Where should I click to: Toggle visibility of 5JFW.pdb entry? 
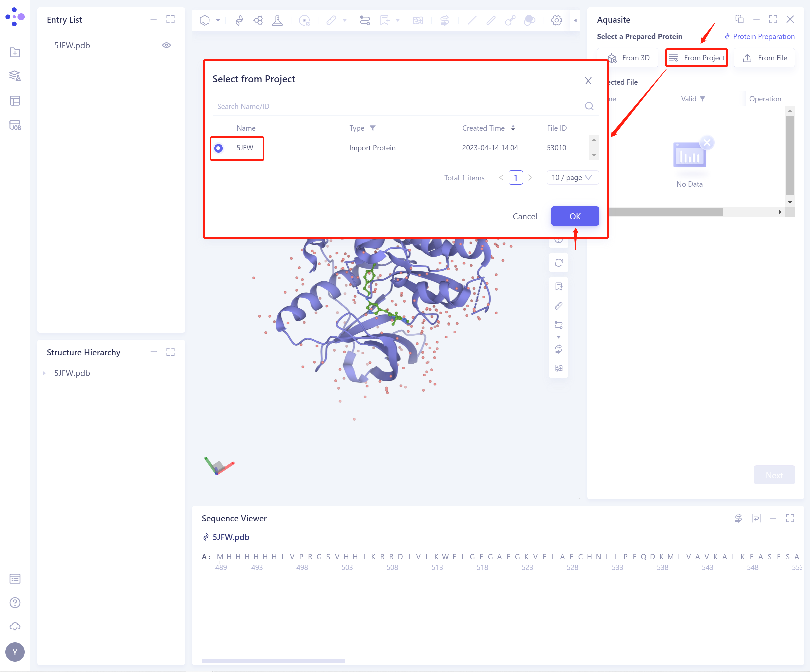[x=166, y=45]
